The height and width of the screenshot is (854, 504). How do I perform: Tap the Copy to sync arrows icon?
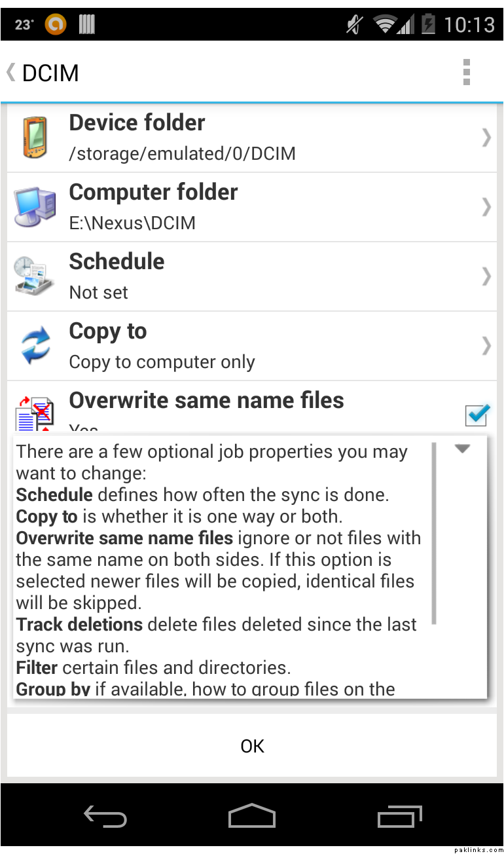pyautogui.click(x=35, y=346)
